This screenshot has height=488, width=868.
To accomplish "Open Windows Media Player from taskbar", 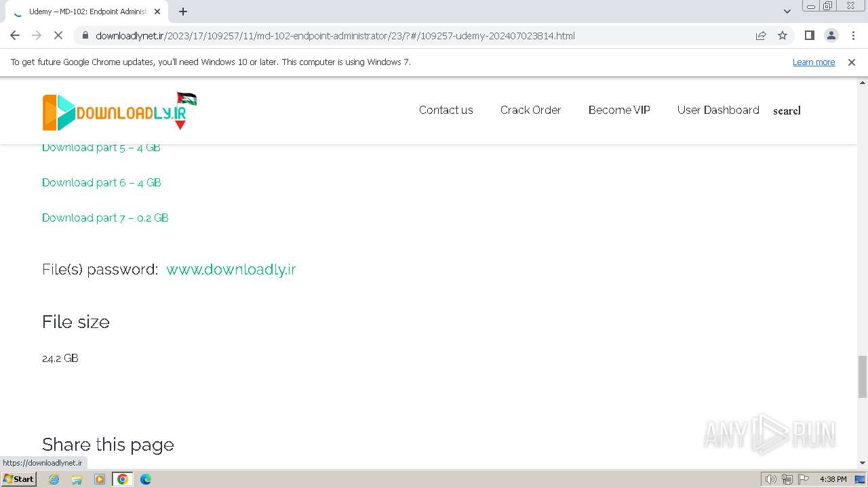I will point(100,479).
